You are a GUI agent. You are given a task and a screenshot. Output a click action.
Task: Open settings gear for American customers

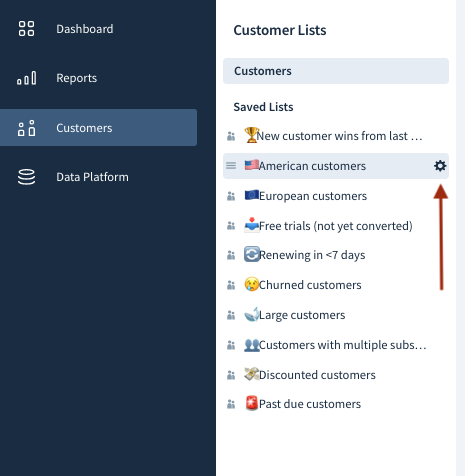(x=440, y=166)
